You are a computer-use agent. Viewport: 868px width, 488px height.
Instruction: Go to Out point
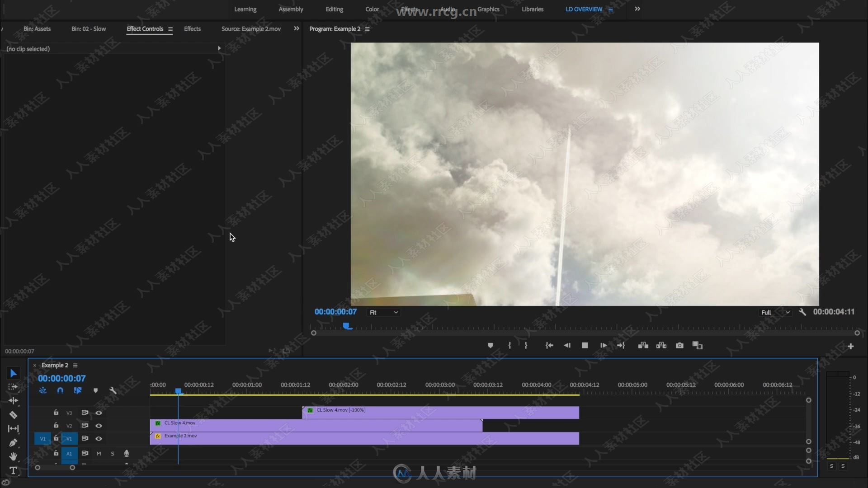[x=621, y=346]
